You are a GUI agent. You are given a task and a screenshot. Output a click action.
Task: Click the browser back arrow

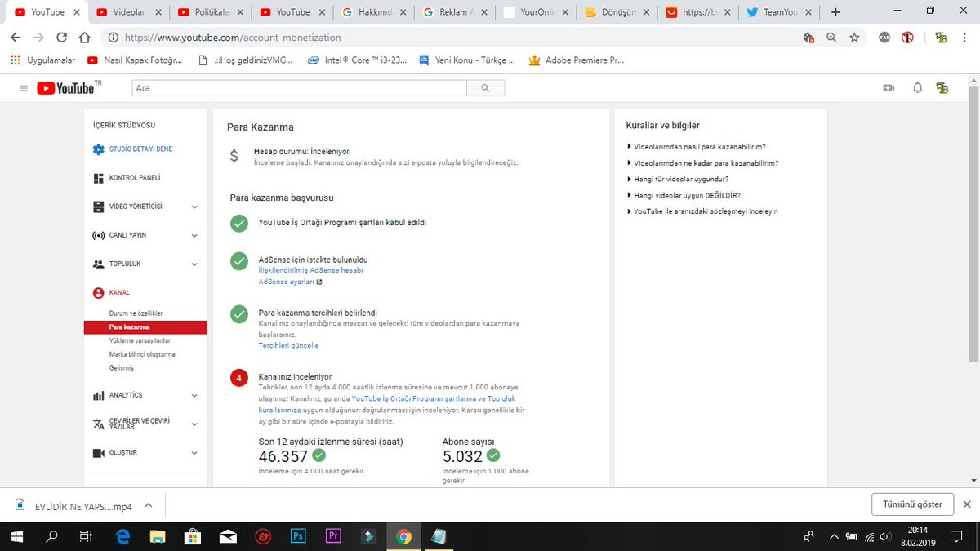16,38
